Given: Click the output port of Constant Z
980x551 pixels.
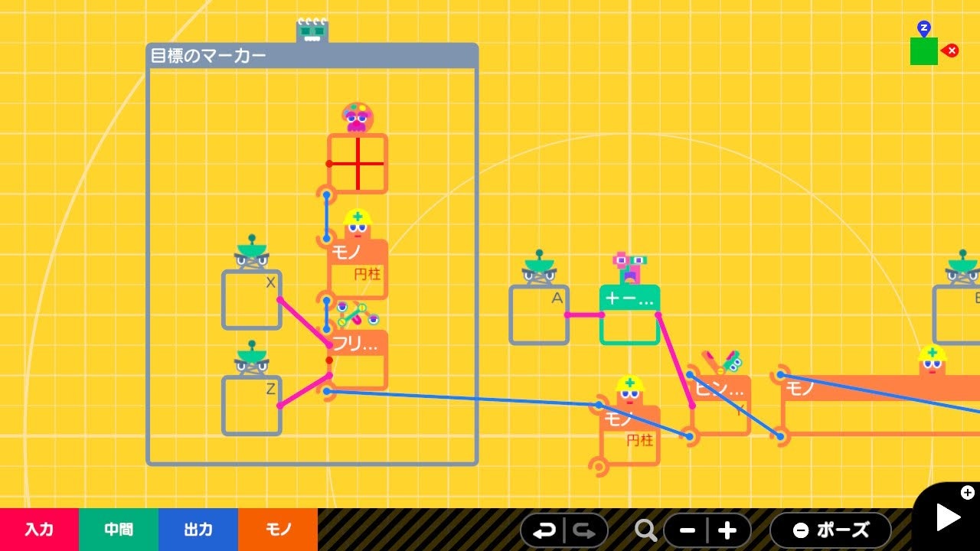Looking at the screenshot, I should tap(280, 406).
